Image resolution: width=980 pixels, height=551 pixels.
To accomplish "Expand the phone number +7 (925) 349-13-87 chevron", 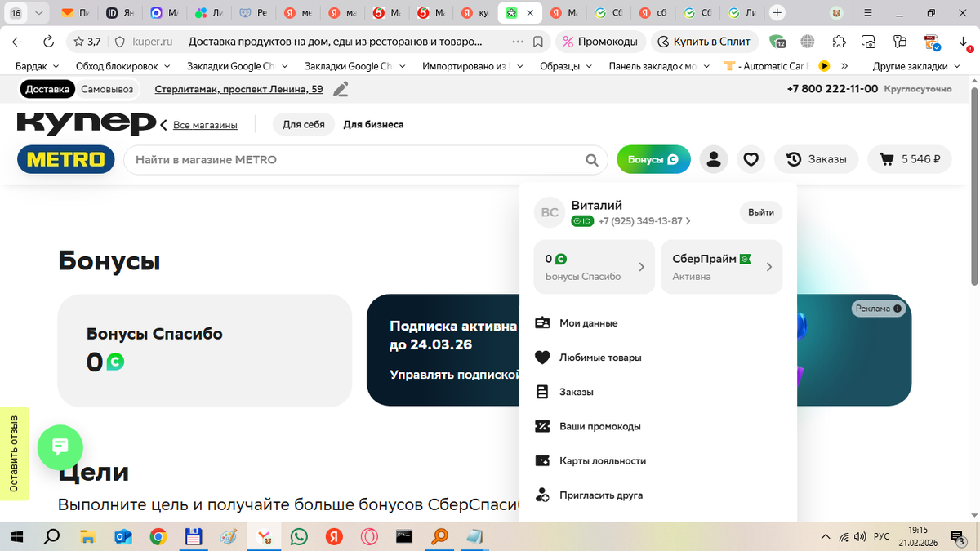I will 688,221.
